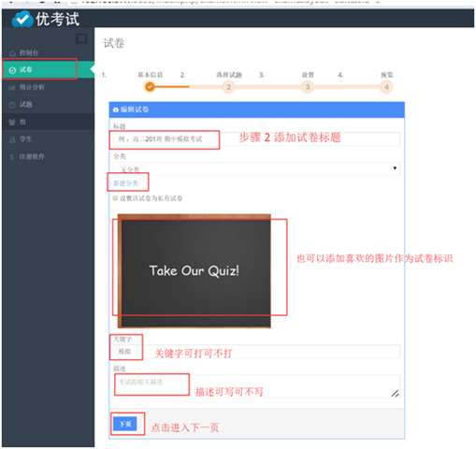The height and width of the screenshot is (449, 476).
Task: Toggle the sidebar collapse square icon
Action: [x=81, y=39]
